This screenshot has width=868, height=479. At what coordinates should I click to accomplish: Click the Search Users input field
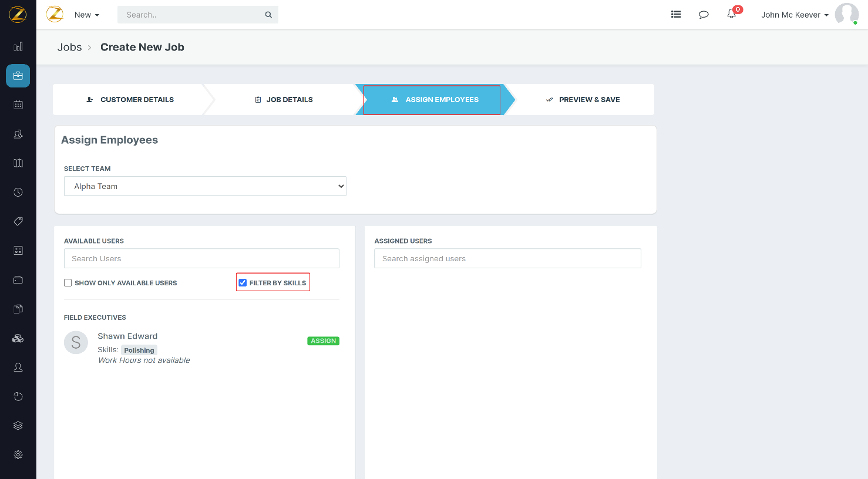point(201,259)
